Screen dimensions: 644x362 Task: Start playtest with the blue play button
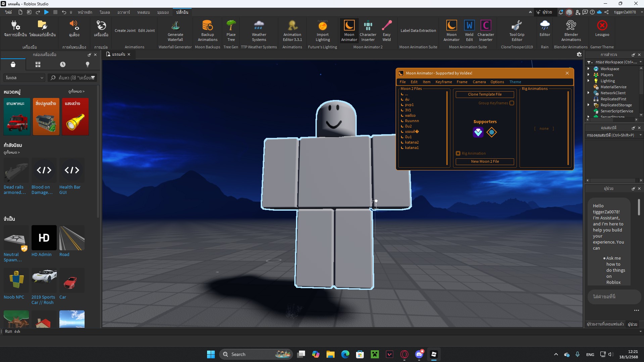(x=46, y=12)
